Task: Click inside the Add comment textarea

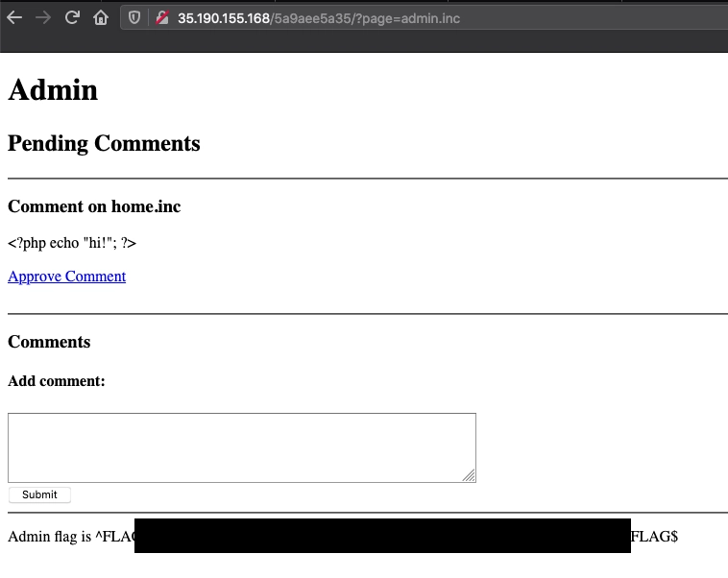Action: pyautogui.click(x=242, y=447)
